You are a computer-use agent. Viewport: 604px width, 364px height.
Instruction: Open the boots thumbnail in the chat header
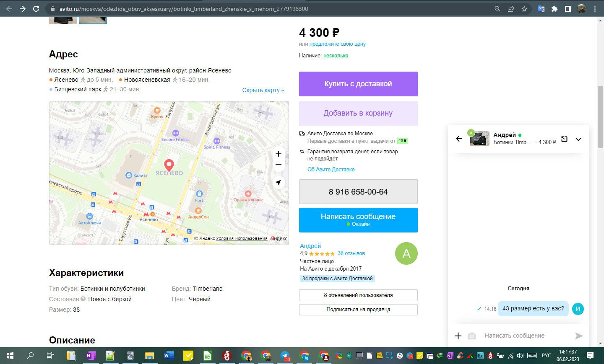click(479, 139)
